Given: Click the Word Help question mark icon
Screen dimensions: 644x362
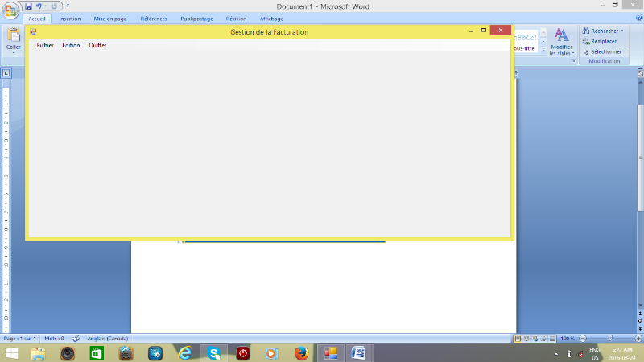Looking at the screenshot, I should [639, 18].
